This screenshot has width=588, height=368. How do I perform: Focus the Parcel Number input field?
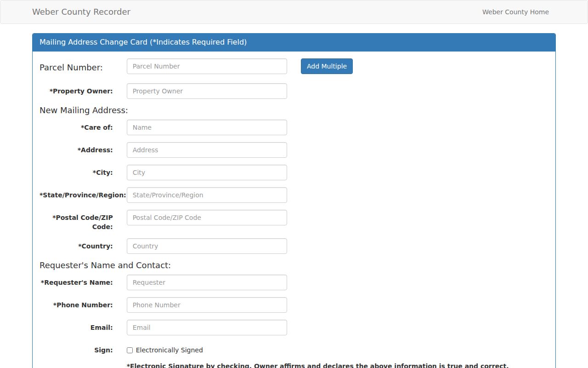207,66
